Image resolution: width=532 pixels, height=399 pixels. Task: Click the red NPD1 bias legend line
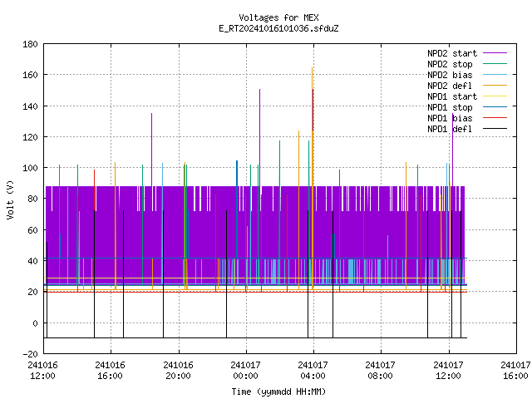pyautogui.click(x=495, y=118)
